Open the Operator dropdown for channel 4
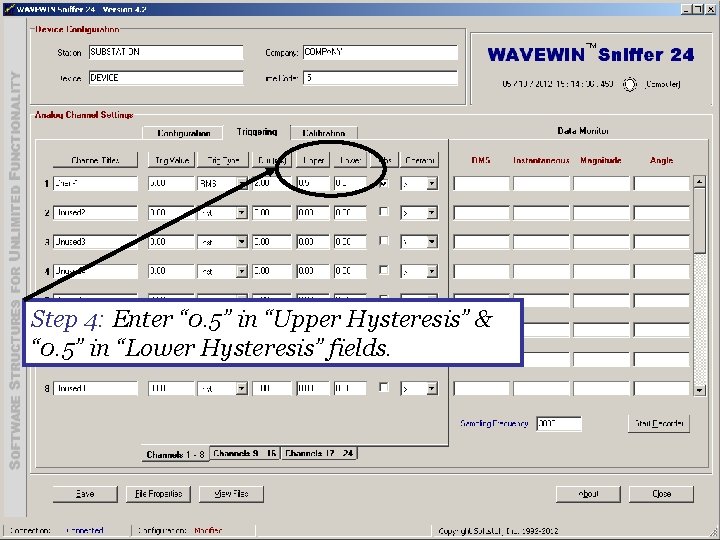 coord(432,271)
